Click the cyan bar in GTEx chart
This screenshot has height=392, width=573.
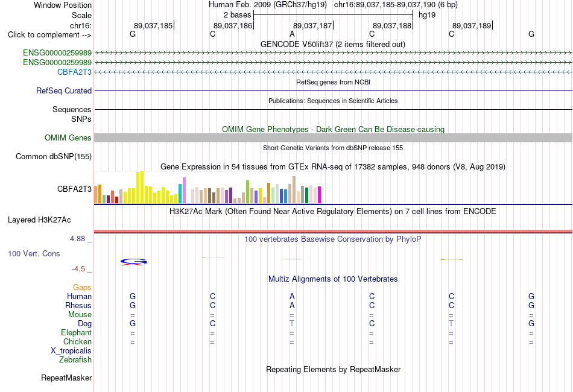[x=180, y=194]
